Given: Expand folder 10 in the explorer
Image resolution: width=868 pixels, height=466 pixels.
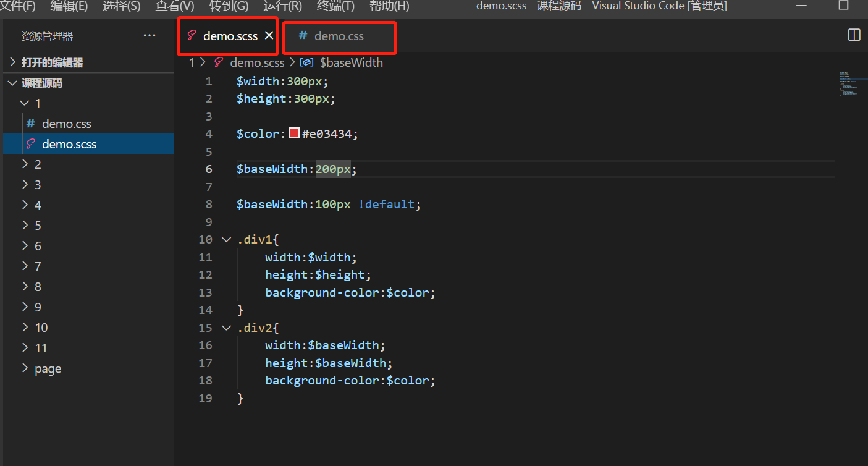Looking at the screenshot, I should click(25, 328).
